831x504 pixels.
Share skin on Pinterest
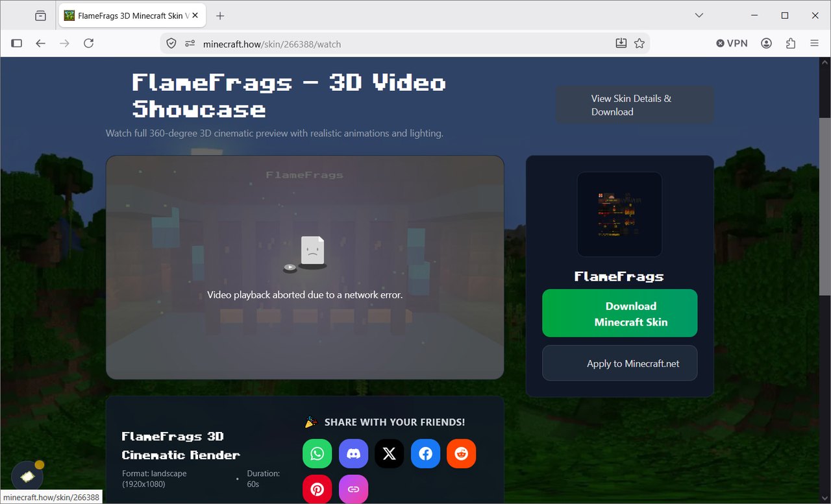pos(317,489)
